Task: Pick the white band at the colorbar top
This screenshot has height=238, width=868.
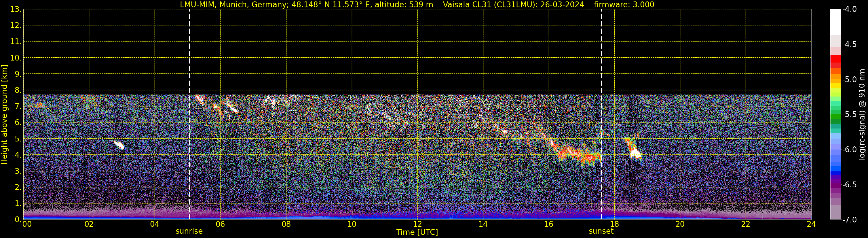Action: (x=836, y=22)
